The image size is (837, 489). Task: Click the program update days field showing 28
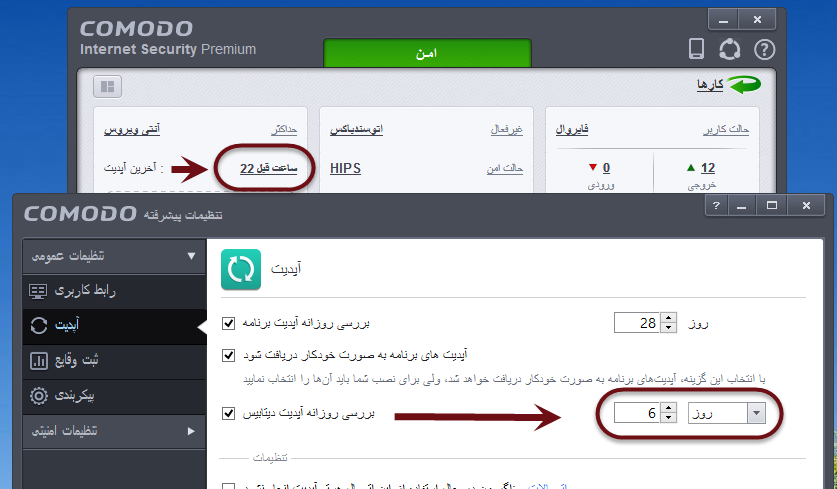click(x=637, y=323)
